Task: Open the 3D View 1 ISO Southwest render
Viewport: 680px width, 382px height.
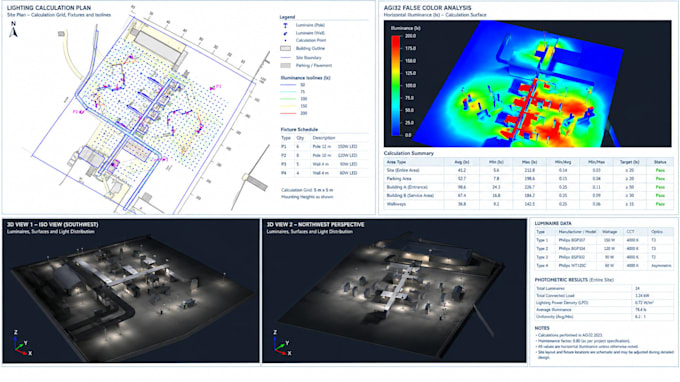Action: pyautogui.click(x=131, y=291)
